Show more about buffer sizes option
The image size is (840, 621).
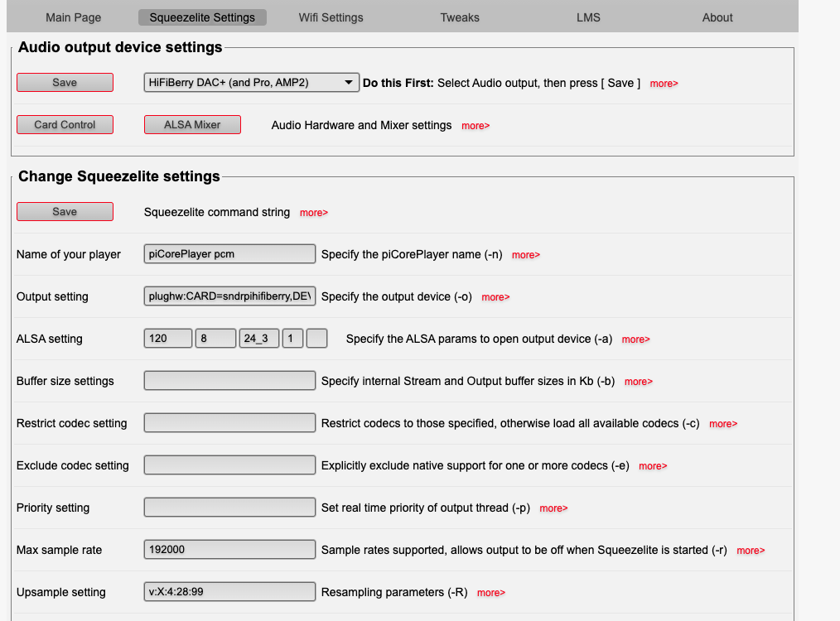639,382
